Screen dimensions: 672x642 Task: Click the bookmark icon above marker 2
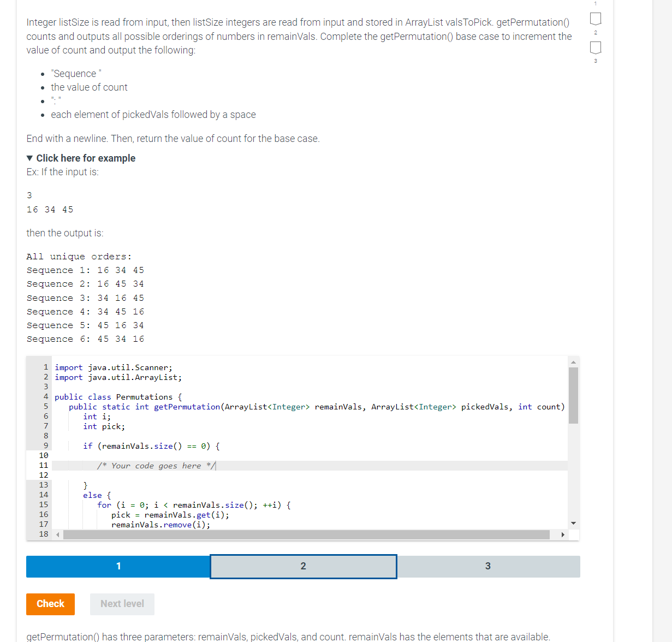[595, 19]
